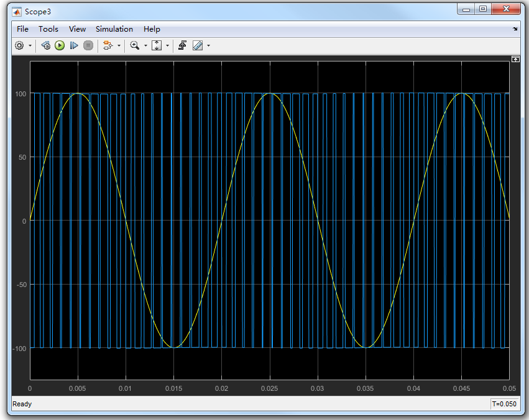
Task: Maximize the Scope3 window
Action: (x=483, y=9)
